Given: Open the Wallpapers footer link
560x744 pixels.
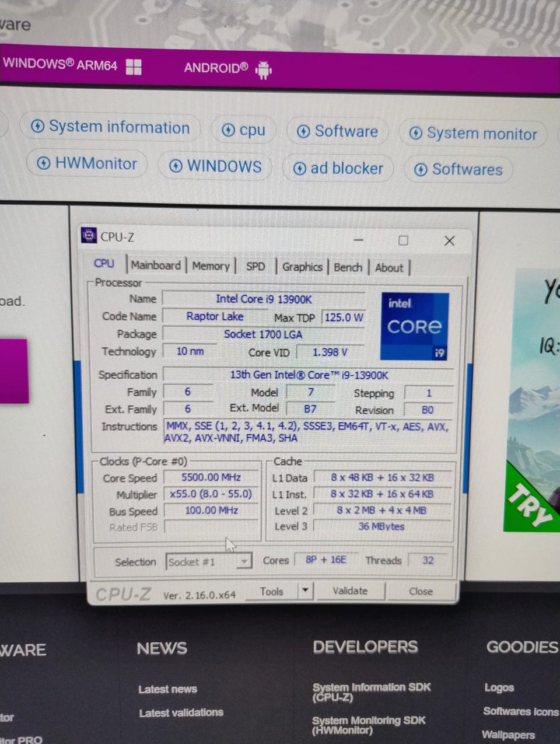Looking at the screenshot, I should [x=508, y=735].
